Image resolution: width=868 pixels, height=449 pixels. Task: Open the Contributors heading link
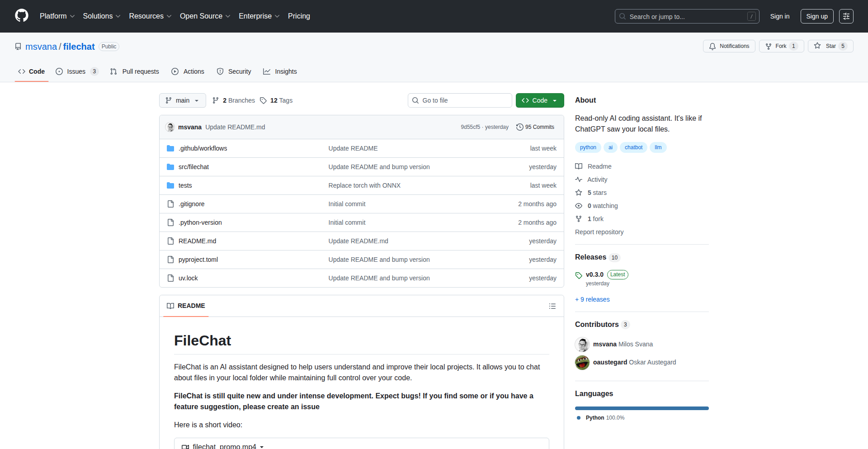602,325
